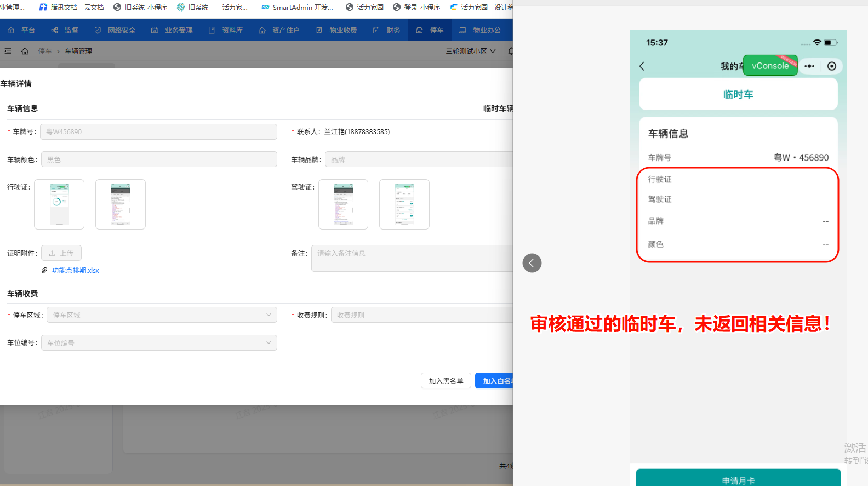Click the 加入白名单 button
The height and width of the screenshot is (486, 868).
tap(494, 381)
